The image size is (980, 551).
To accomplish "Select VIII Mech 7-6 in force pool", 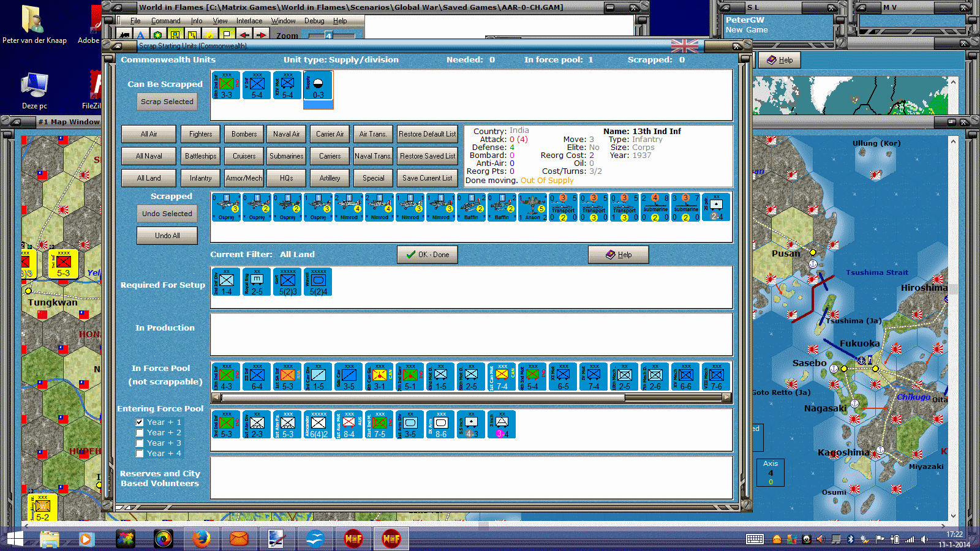I will 716,377.
